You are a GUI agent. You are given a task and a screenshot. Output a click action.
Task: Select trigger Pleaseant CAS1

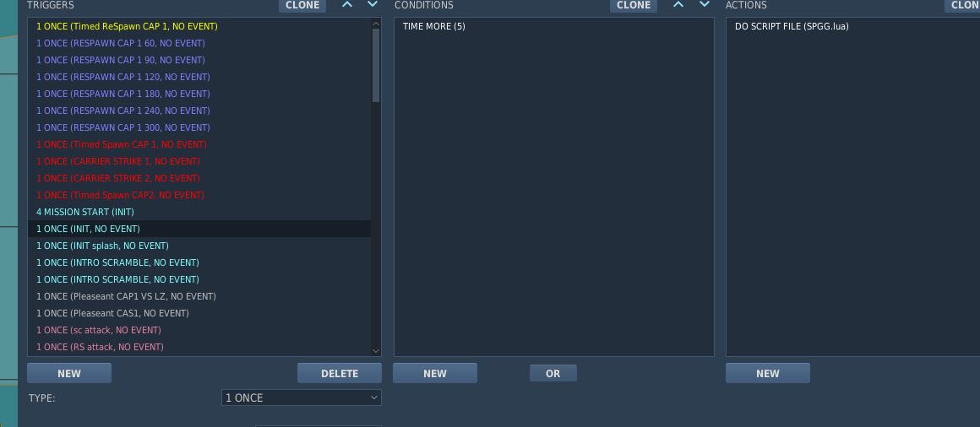click(199, 313)
